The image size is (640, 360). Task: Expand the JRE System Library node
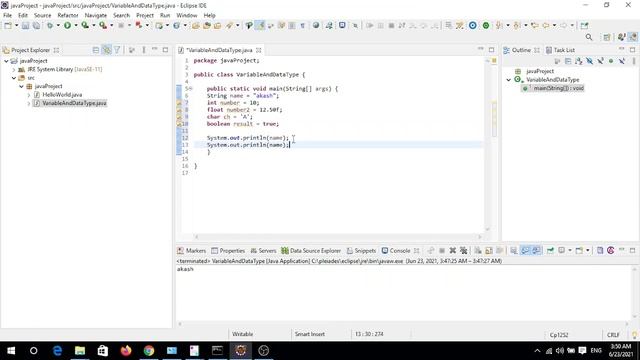tap(14, 69)
